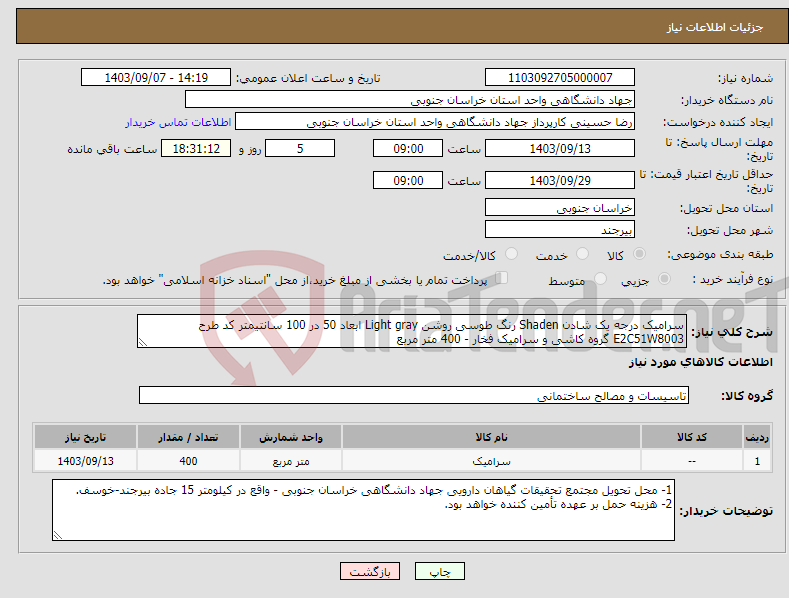
Task: Click the price validity hour 09:00 field
Action: coord(408,180)
